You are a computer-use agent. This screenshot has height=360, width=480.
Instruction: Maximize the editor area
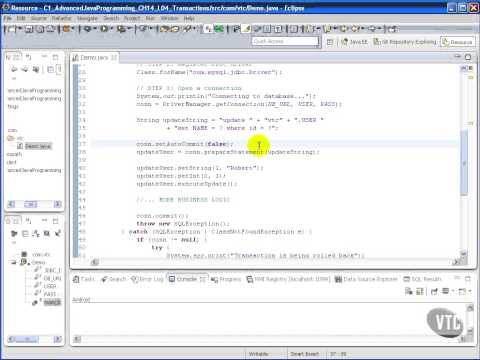tap(468, 57)
